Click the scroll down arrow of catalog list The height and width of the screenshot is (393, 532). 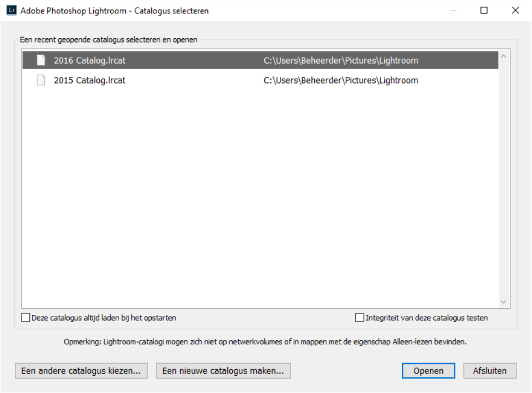click(504, 302)
